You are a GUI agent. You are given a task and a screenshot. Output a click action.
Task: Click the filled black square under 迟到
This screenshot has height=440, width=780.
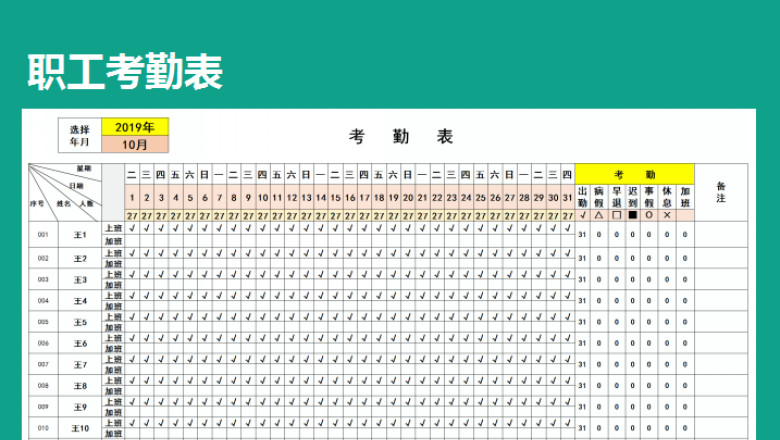tap(632, 216)
